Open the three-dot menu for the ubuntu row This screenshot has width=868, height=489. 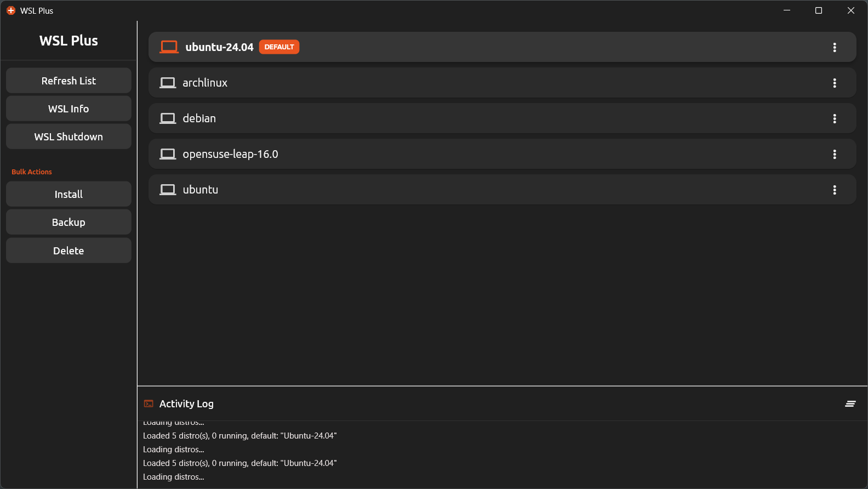tap(835, 190)
